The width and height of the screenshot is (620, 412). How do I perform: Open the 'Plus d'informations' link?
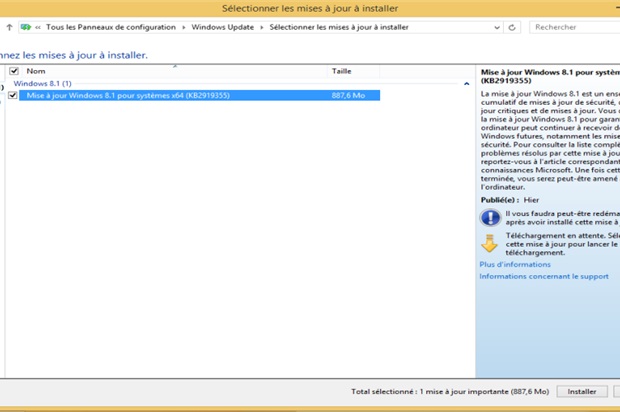(515, 264)
